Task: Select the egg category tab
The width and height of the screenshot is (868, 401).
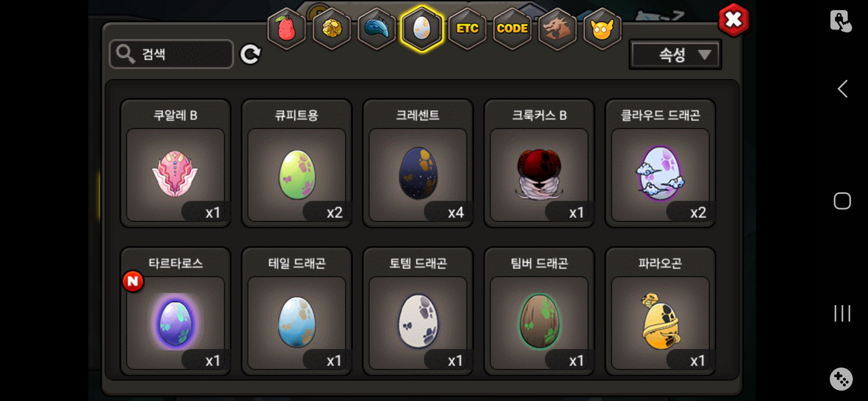Action: click(x=422, y=29)
